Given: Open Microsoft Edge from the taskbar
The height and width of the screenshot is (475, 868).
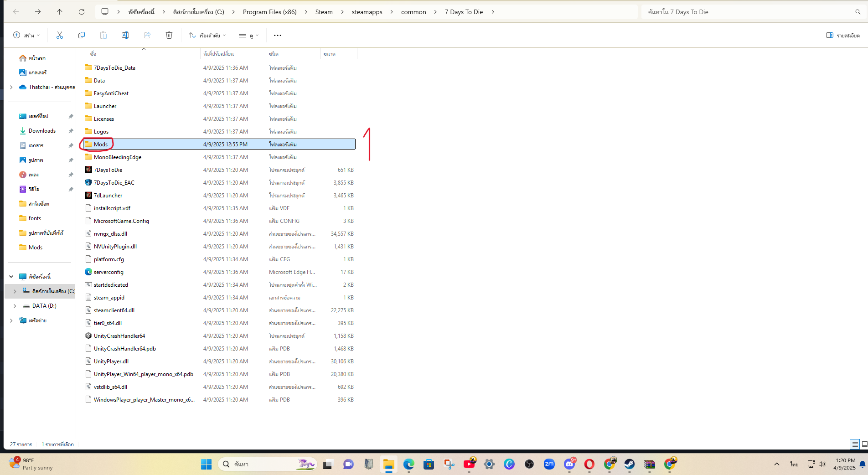Looking at the screenshot, I should click(409, 464).
